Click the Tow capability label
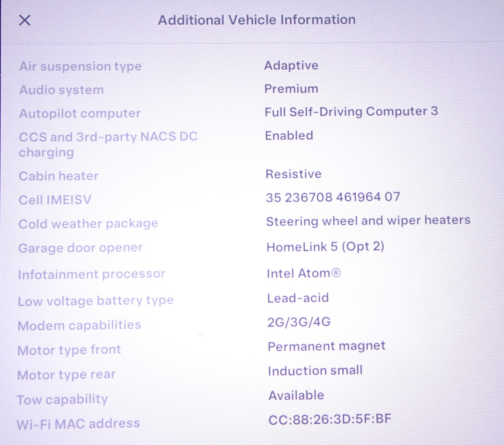 [x=62, y=400]
